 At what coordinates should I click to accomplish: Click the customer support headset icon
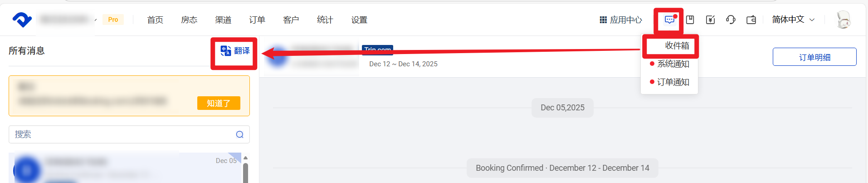[x=731, y=20]
